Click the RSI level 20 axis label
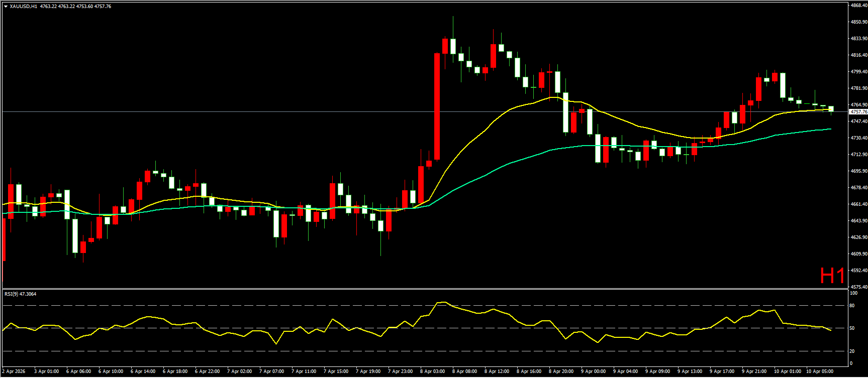This screenshot has width=868, height=378. pyautogui.click(x=852, y=351)
